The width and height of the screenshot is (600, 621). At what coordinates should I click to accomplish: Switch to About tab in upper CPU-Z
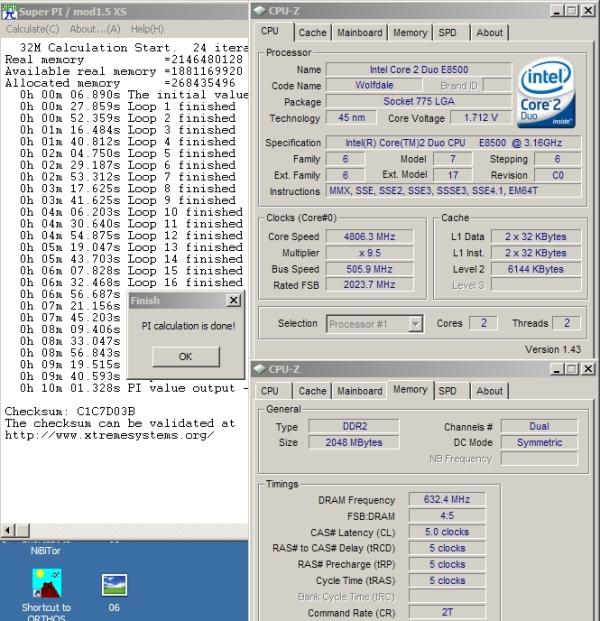point(490,32)
